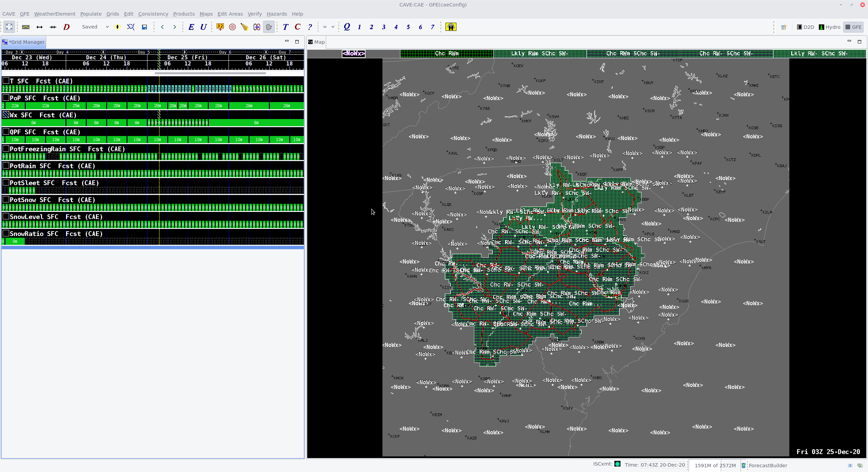Click the blue E toolbar icon
This screenshot has width=868, height=472.
pos(191,27)
